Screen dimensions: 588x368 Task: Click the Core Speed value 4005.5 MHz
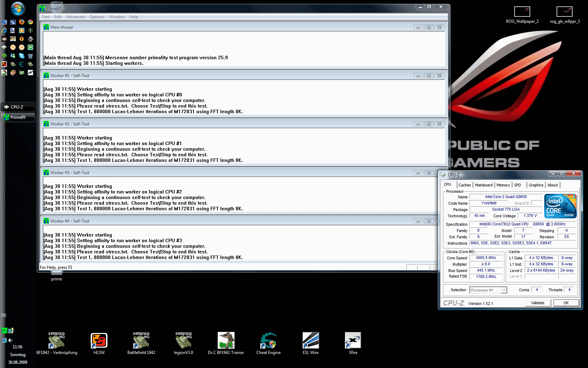486,258
